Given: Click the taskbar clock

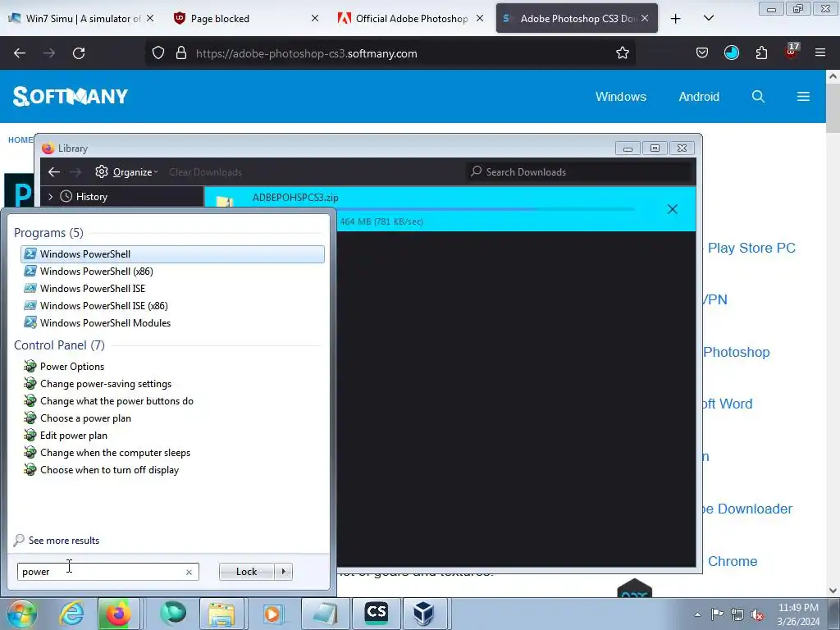Looking at the screenshot, I should (x=798, y=614).
